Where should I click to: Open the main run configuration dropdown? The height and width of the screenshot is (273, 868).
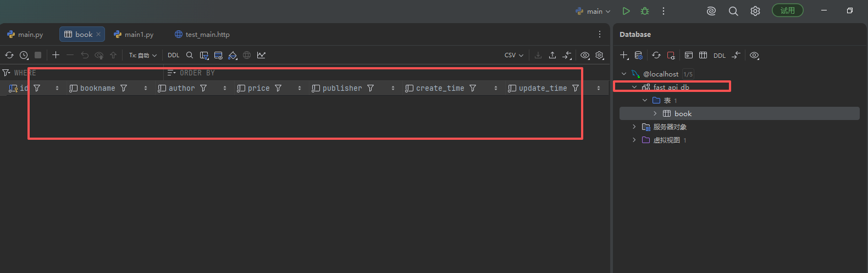pos(593,11)
